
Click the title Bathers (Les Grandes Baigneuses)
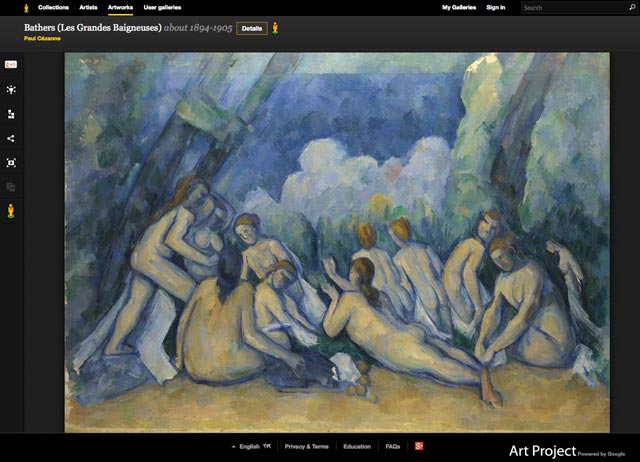93,28
